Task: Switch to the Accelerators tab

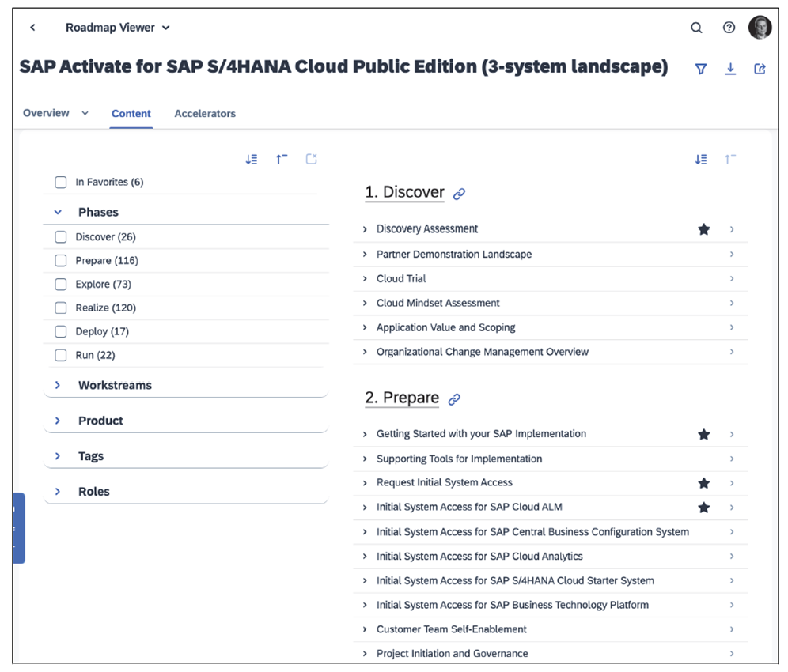Action: (205, 114)
